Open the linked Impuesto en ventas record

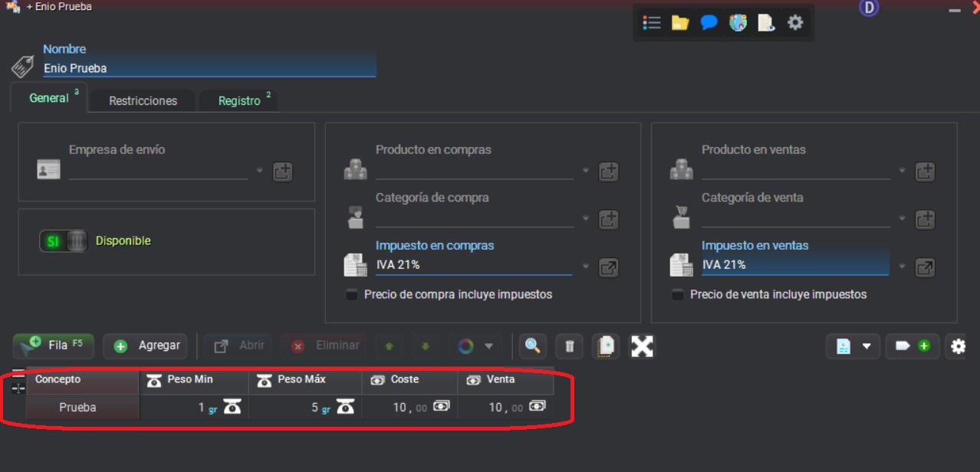coord(926,267)
